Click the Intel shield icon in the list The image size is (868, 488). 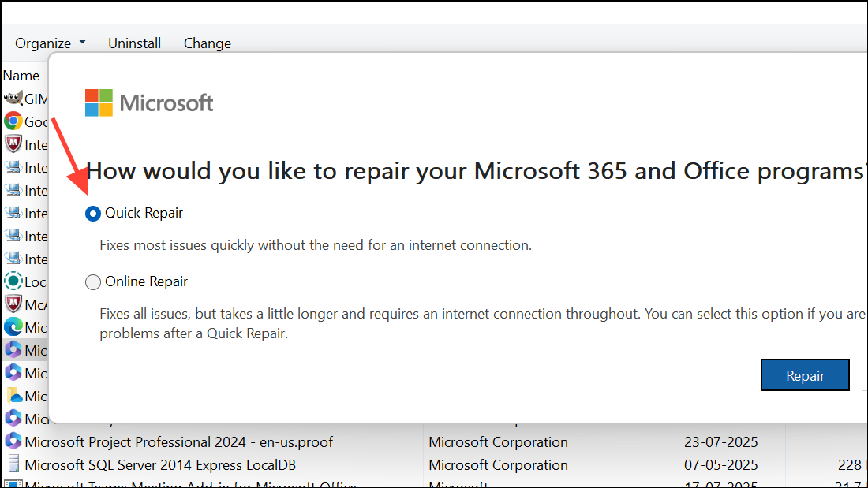point(14,144)
